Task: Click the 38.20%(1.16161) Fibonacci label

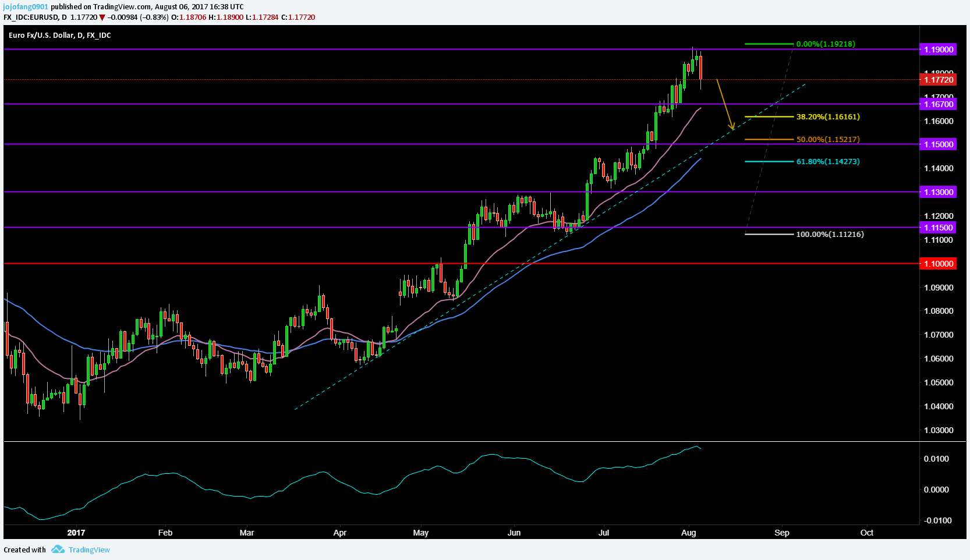Action: click(x=828, y=117)
